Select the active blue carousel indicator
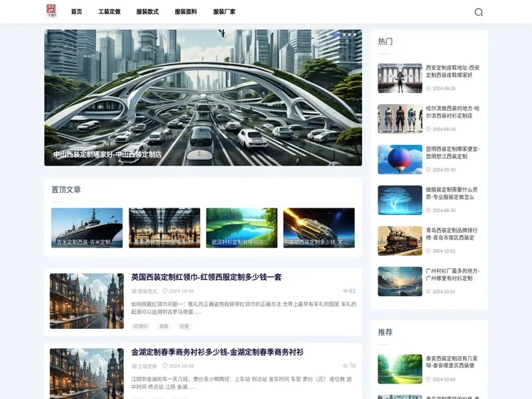Screen dimensions: 532x399 coord(336,35)
